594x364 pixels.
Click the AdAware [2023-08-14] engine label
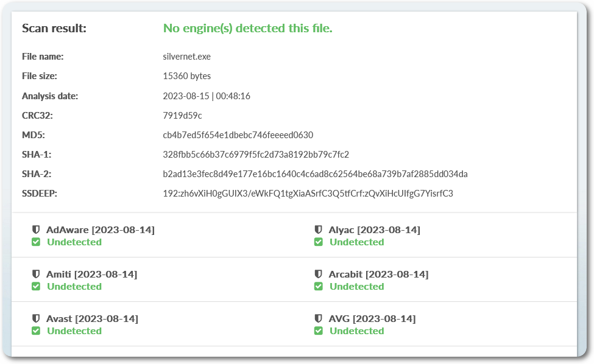pos(100,229)
